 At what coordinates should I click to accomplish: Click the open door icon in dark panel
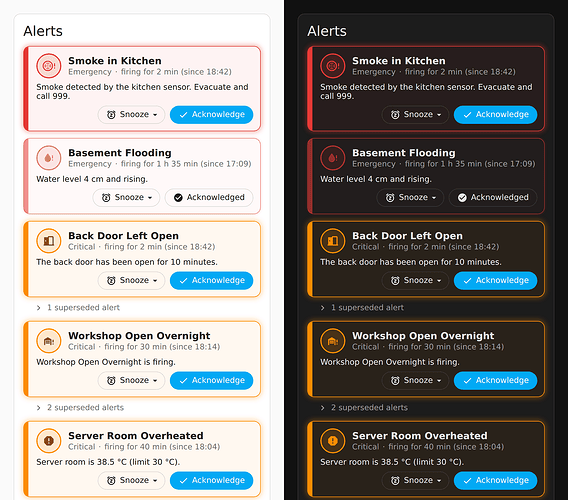point(333,241)
